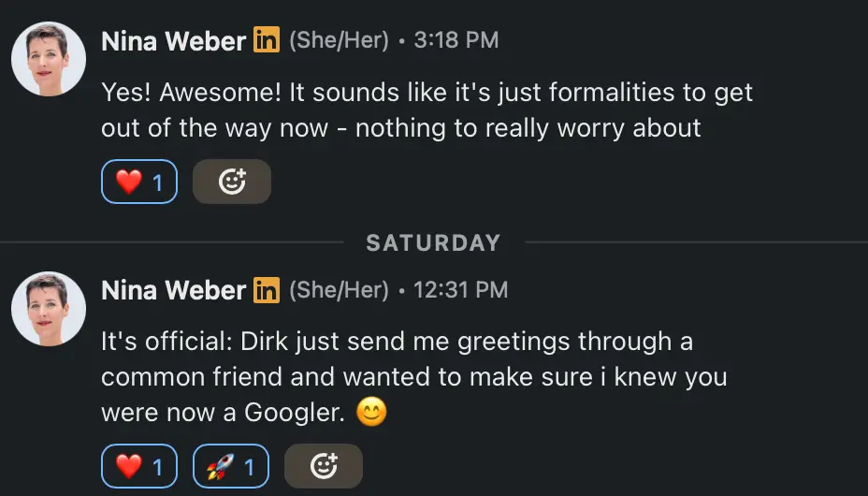Add a reaction to the Googler message
Viewport: 868px width, 496px height.
click(x=323, y=466)
